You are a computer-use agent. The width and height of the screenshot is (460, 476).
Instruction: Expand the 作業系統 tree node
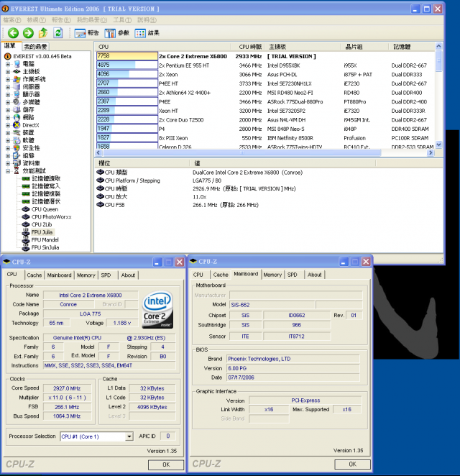tap(8, 79)
